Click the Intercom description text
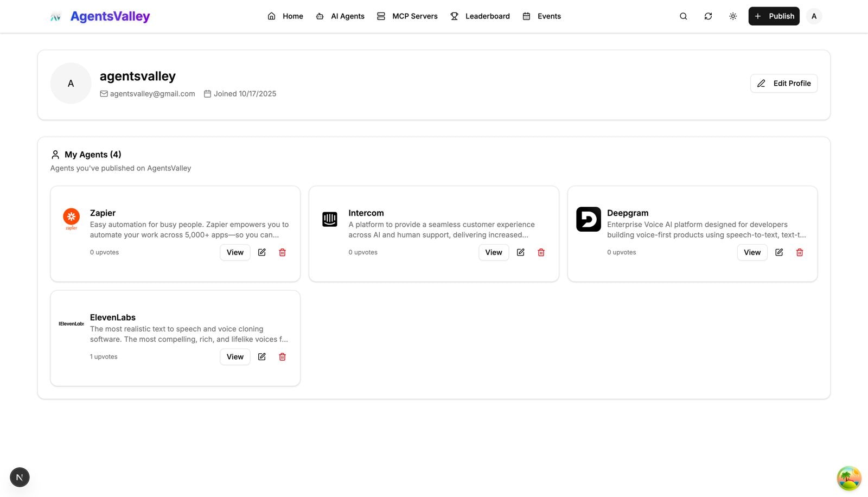The image size is (868, 497). (442, 230)
